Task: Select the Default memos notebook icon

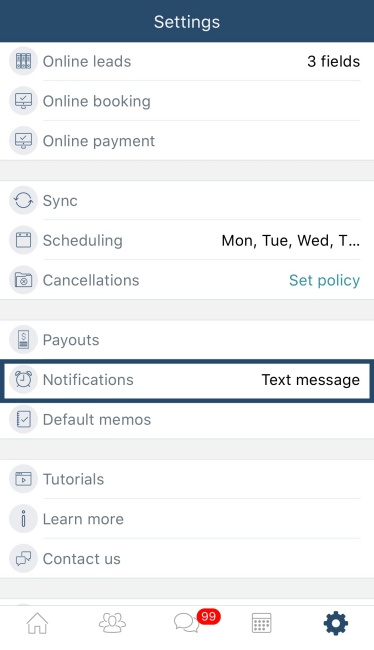Action: (x=23, y=420)
